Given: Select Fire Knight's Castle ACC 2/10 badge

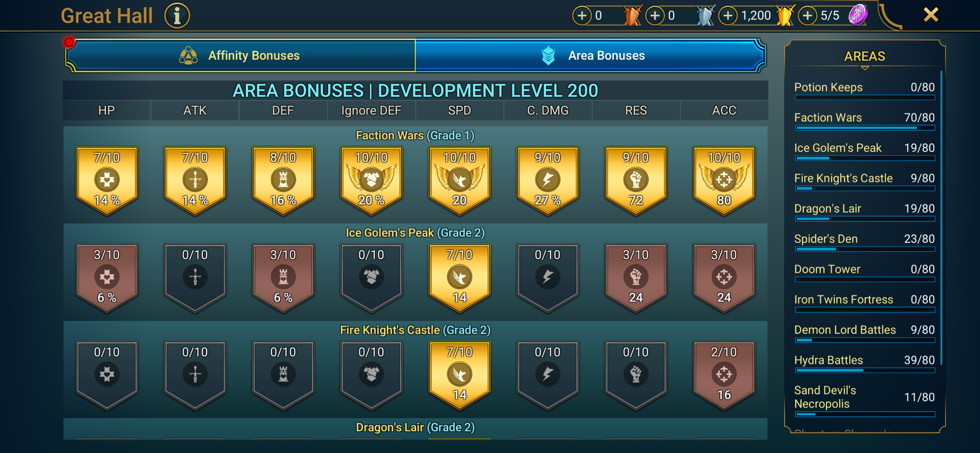Looking at the screenshot, I should pyautogui.click(x=724, y=375).
